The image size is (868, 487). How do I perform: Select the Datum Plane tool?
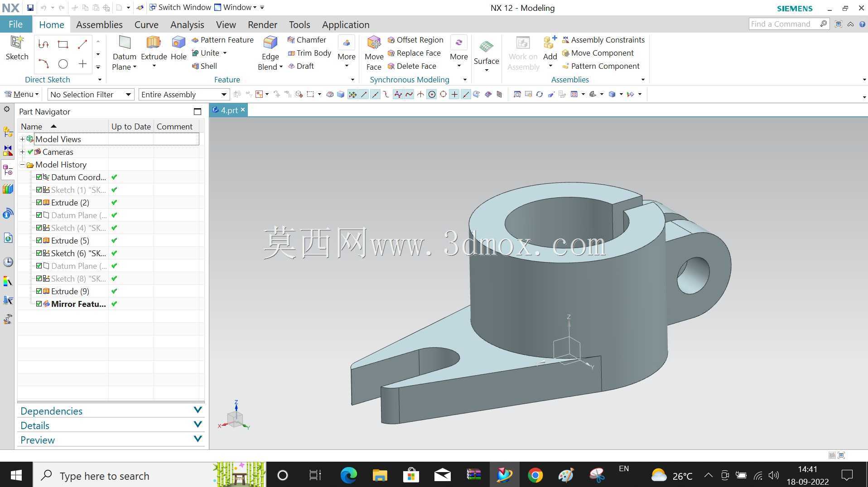coord(125,43)
